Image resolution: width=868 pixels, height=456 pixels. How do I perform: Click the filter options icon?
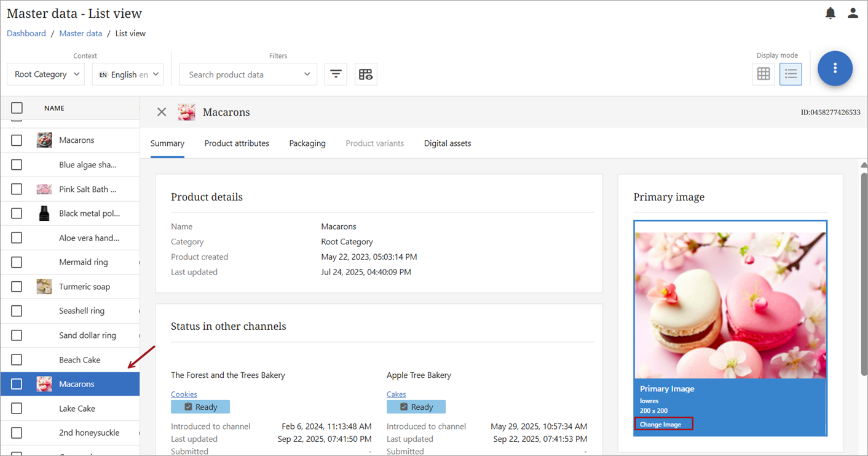pyautogui.click(x=336, y=74)
